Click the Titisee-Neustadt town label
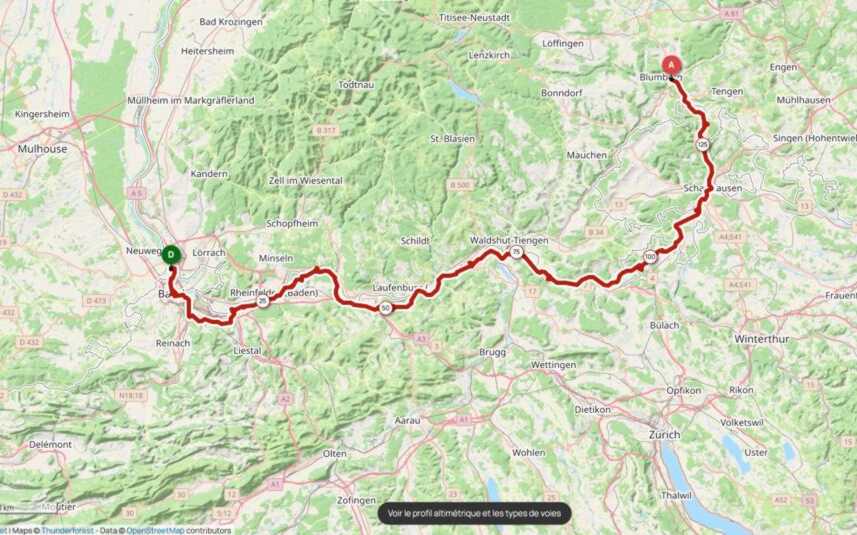The width and height of the screenshot is (857, 535). pos(474,17)
